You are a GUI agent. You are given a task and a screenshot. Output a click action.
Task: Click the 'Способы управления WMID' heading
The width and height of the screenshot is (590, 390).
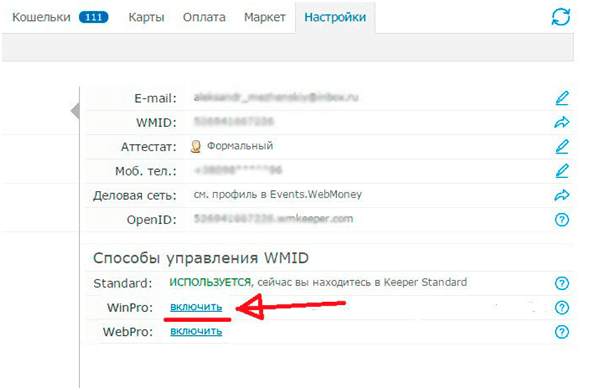201,258
